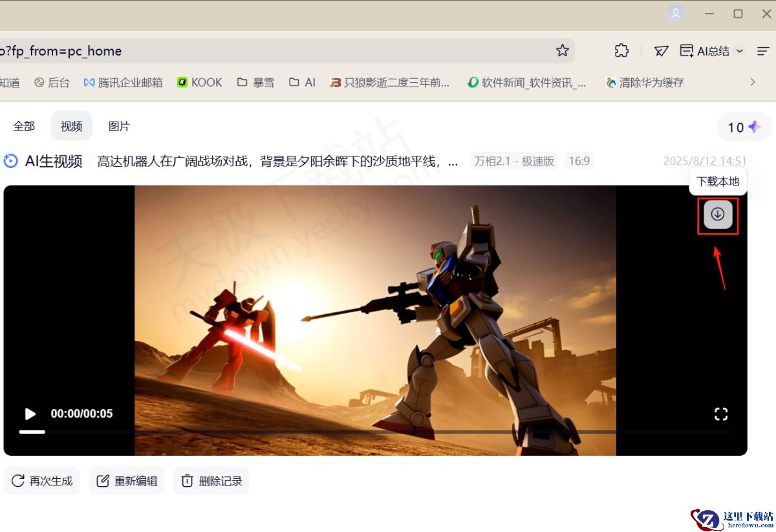Click the 2025/8/12 14:51 timestamp
776x532 pixels.
pyautogui.click(x=705, y=161)
